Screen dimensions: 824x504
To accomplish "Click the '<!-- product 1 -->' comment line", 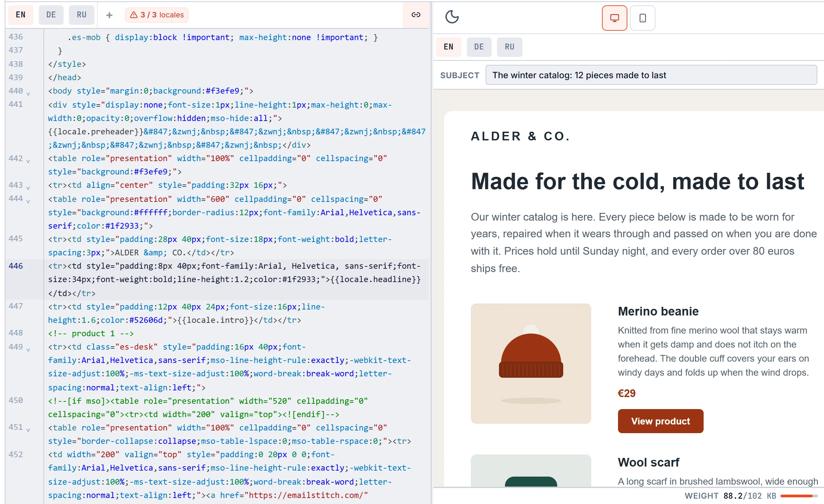I will click(91, 334).
